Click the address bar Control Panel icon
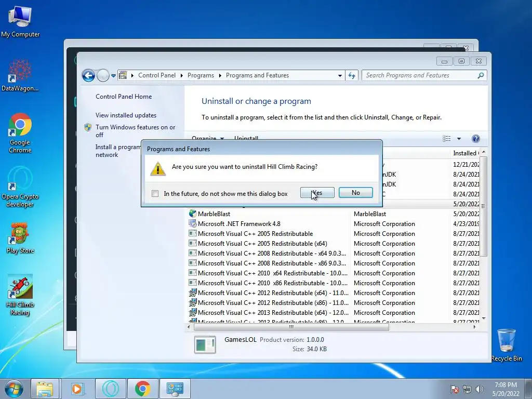The height and width of the screenshot is (399, 532). click(123, 75)
